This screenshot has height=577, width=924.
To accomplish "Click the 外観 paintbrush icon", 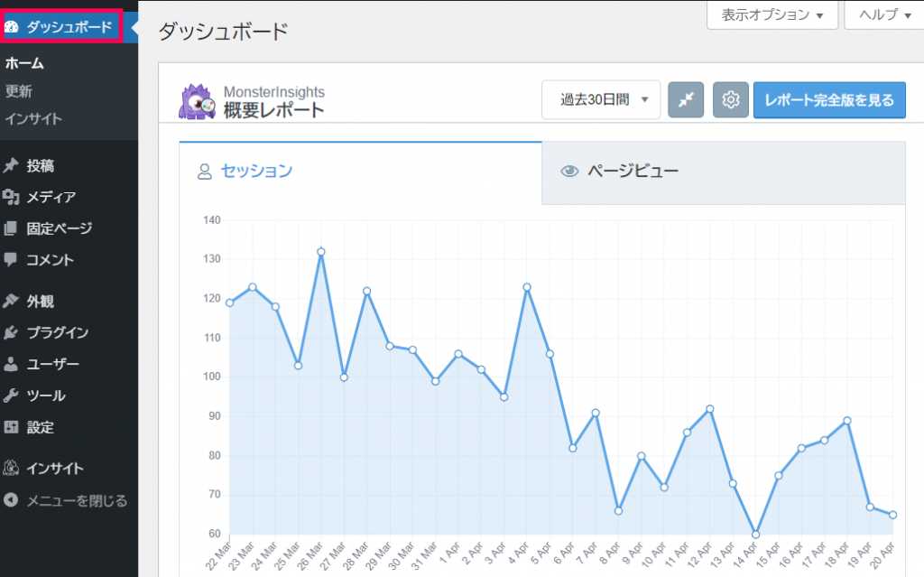I will click(11, 301).
